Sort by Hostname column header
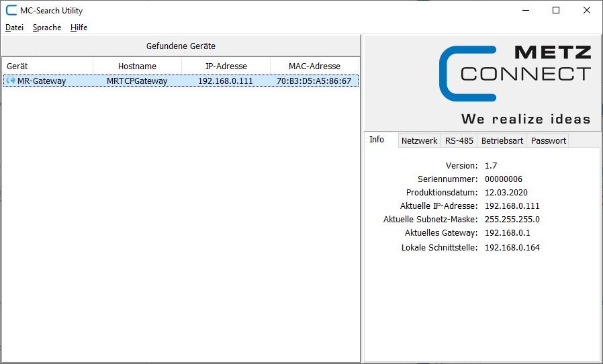Image resolution: width=603 pixels, height=364 pixels. click(137, 66)
